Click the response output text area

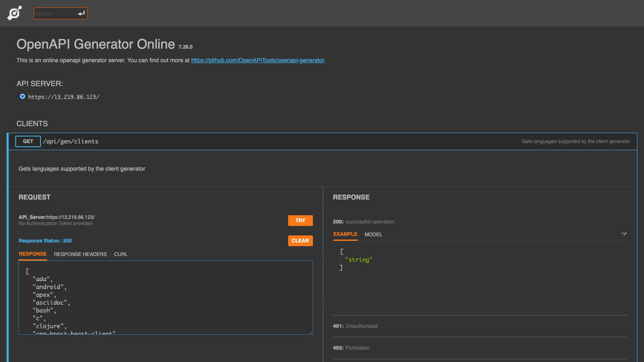tap(166, 297)
